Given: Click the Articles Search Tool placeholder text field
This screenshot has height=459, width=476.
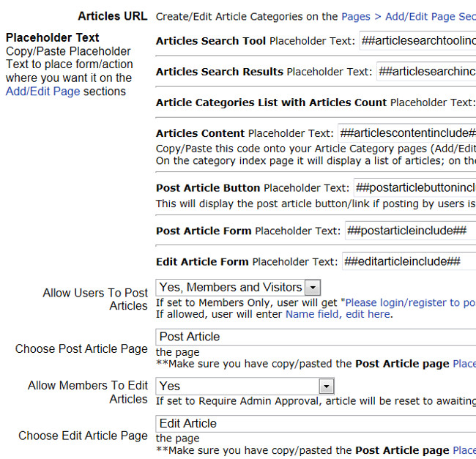Looking at the screenshot, I should [x=417, y=41].
